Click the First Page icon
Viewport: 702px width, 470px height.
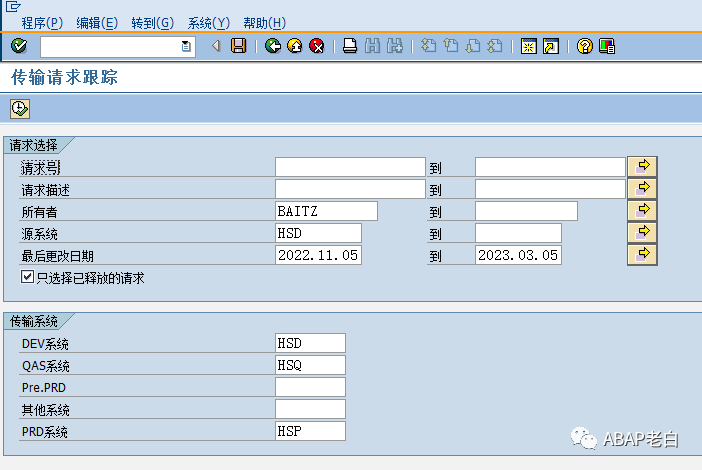[x=428, y=46]
